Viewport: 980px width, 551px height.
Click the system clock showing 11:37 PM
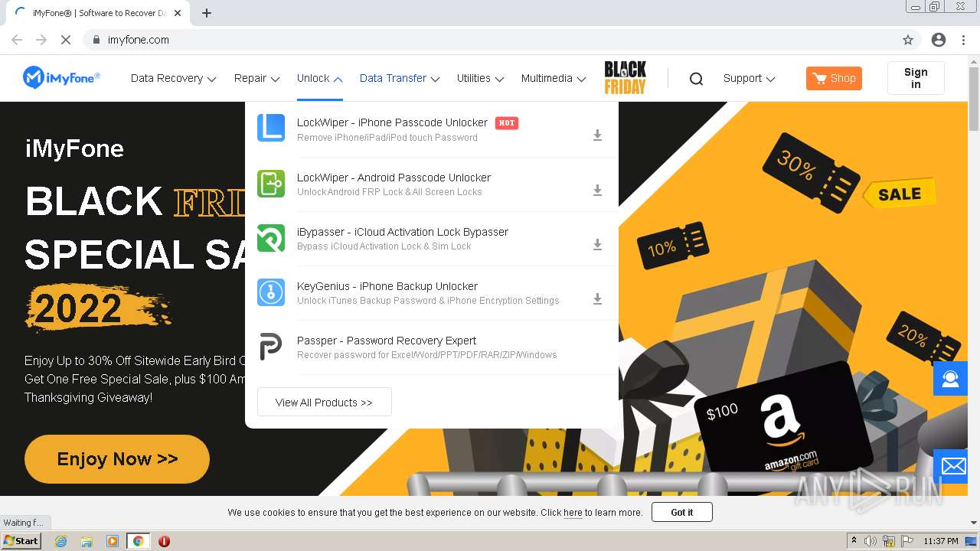point(941,541)
